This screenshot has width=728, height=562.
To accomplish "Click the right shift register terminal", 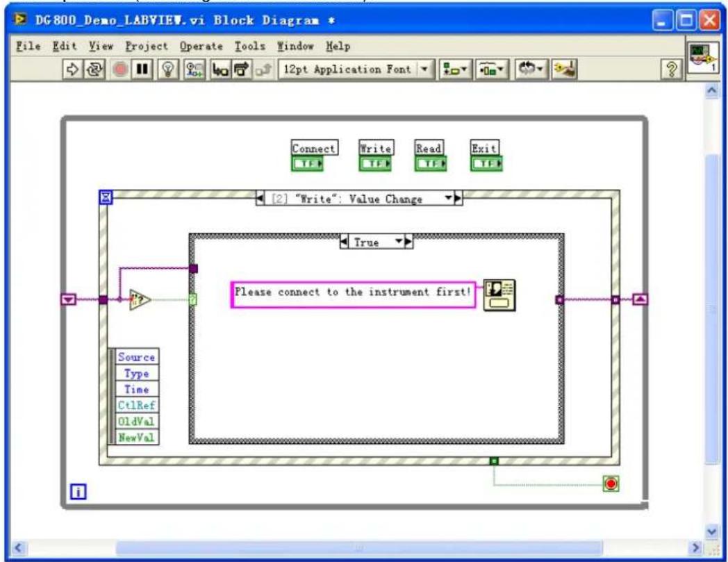I will pyautogui.click(x=640, y=299).
